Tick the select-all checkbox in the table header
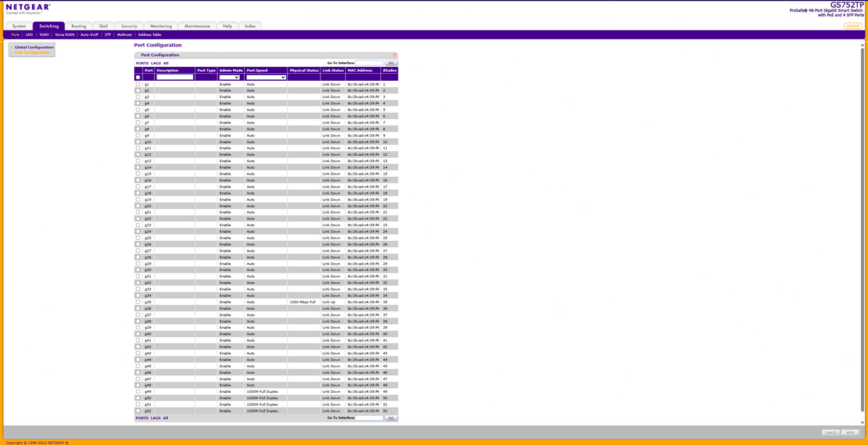This screenshot has width=868, height=445. (x=138, y=78)
